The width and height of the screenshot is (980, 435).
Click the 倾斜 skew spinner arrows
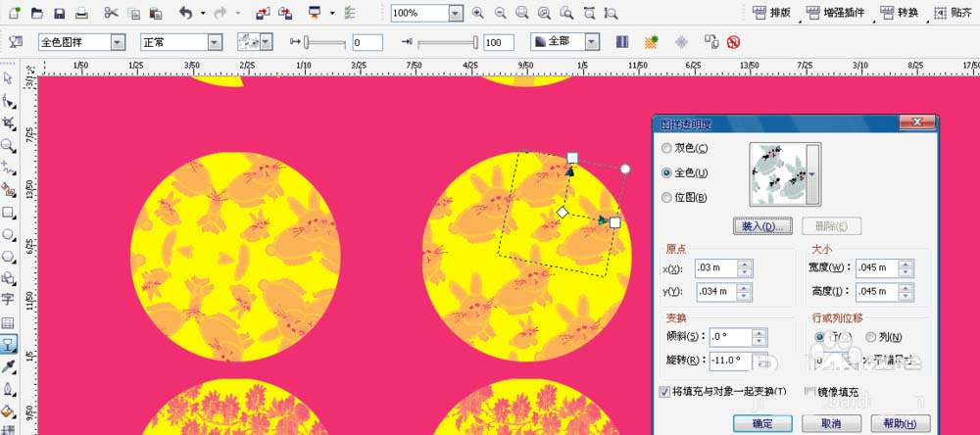[759, 337]
